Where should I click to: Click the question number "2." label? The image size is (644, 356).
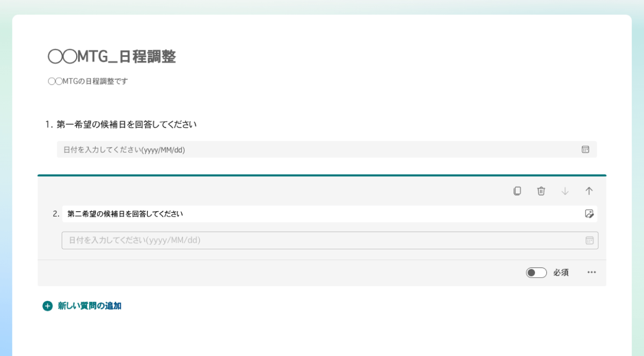[56, 214]
